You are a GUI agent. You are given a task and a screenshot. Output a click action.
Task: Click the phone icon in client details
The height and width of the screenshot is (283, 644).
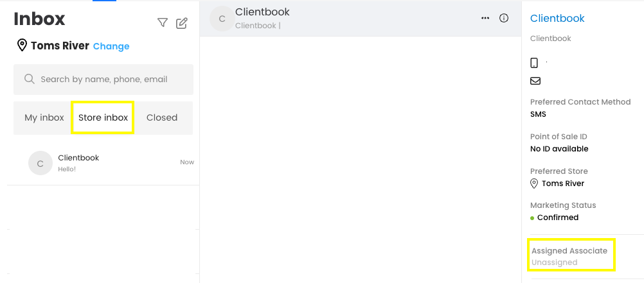[534, 63]
